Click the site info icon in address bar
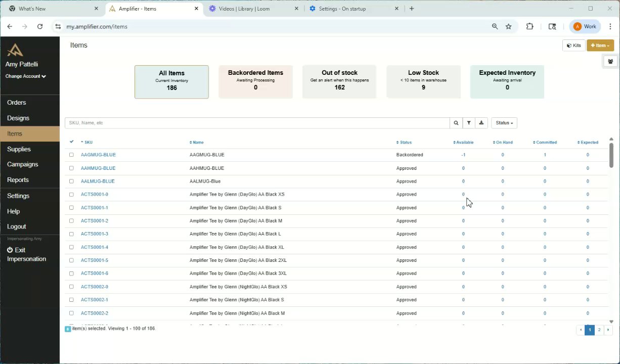 click(58, 26)
